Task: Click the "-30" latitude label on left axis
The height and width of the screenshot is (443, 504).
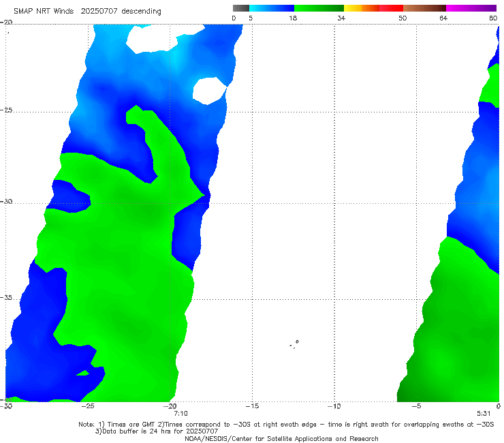Action: [6, 201]
